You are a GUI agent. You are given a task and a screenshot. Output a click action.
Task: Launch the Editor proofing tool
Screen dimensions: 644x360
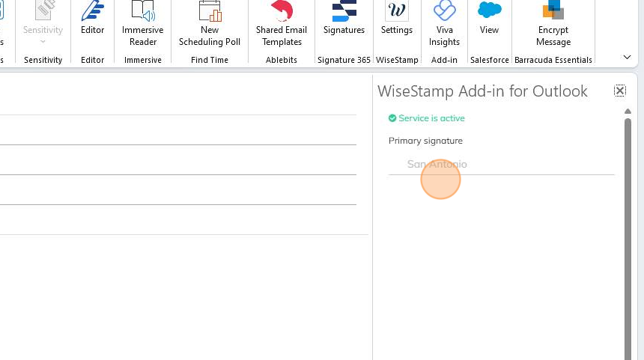coord(92,19)
